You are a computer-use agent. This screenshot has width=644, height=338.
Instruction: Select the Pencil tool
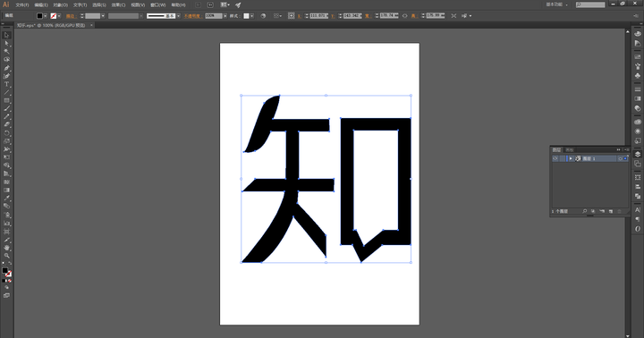(6, 116)
